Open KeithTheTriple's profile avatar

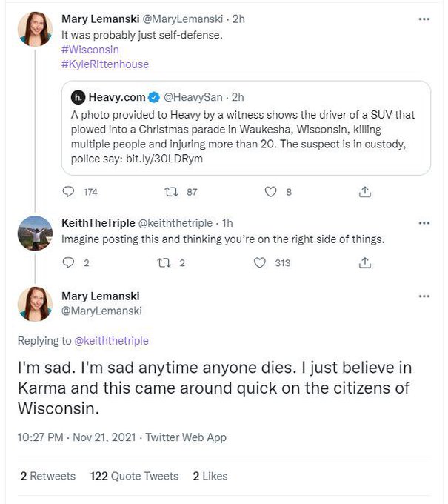point(36,235)
